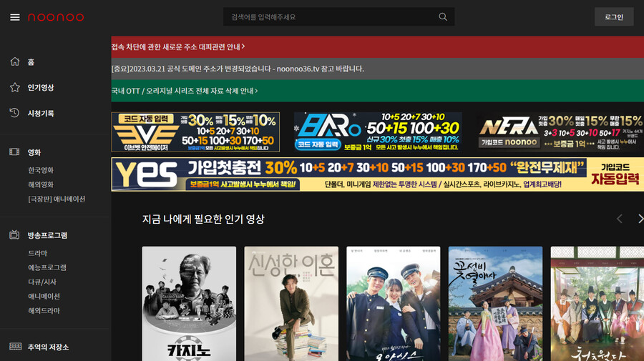Open the red 접속 차단 주소 대피관련 안내 notice
Viewport: 644px width, 361px height.
coord(377,46)
